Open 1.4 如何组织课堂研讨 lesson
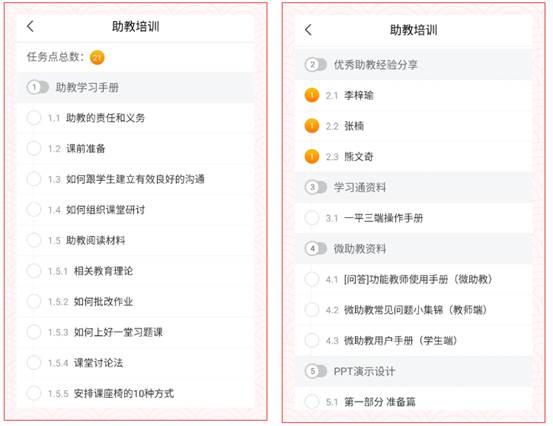Screen dimensions: 553x426 (136, 210)
